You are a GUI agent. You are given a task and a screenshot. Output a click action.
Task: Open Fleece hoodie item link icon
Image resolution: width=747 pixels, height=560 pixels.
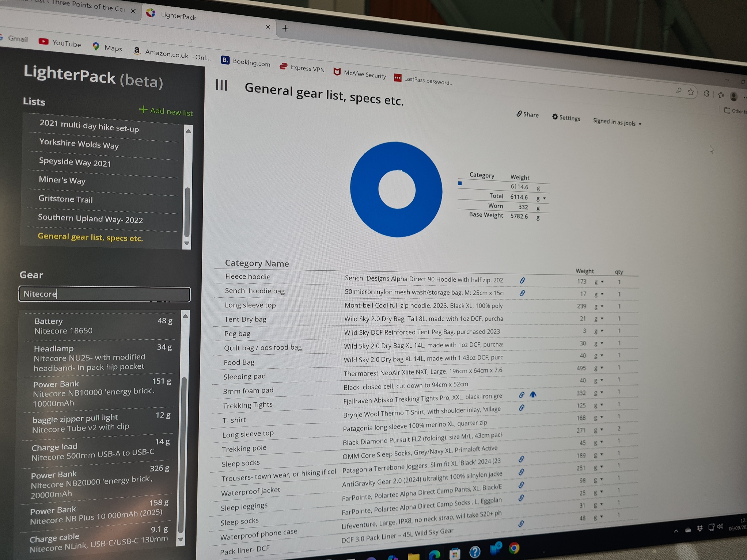tap(522, 280)
